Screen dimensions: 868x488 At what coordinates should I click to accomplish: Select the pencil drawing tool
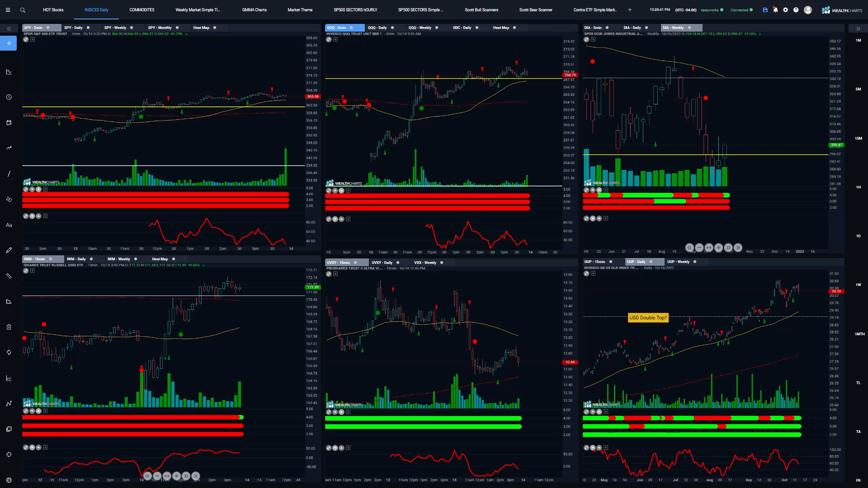9,250
